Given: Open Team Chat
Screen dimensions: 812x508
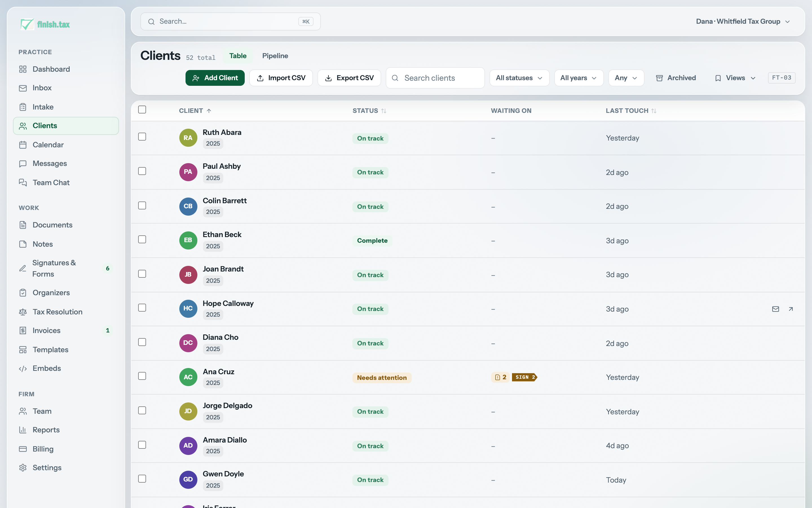Looking at the screenshot, I should (x=66, y=182).
